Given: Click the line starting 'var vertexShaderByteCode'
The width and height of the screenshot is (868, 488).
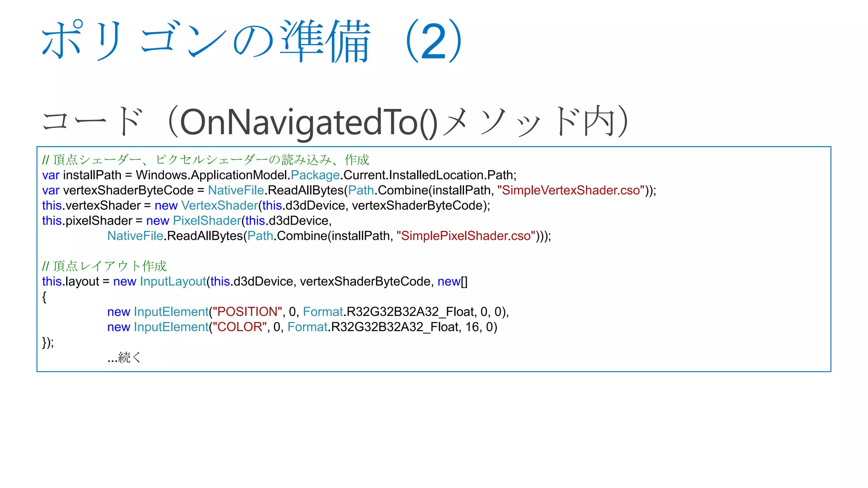Looking at the screenshot, I should 349,190.
